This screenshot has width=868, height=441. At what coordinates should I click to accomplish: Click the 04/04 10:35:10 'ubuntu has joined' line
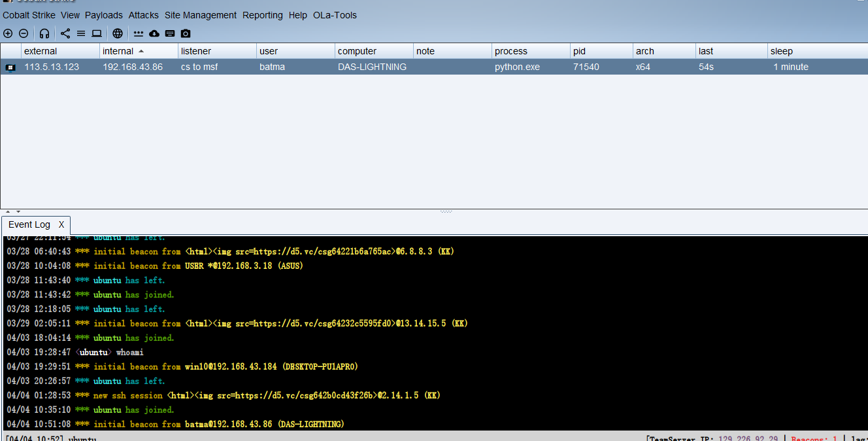[x=90, y=410]
